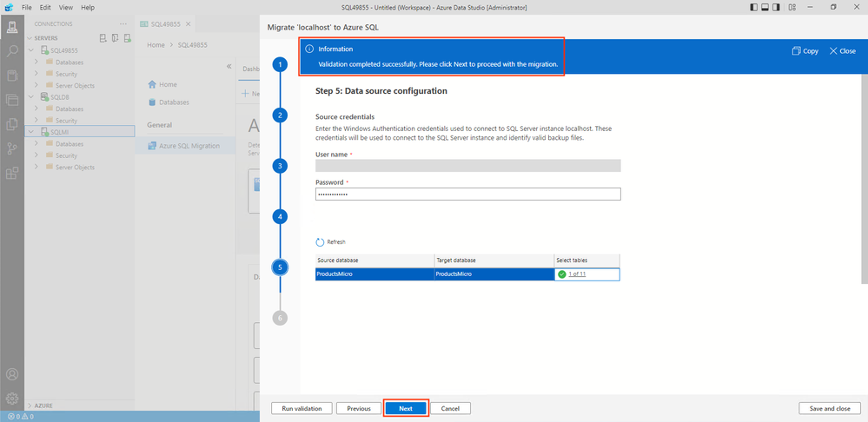Click the info icon in Information banner

[x=310, y=49]
